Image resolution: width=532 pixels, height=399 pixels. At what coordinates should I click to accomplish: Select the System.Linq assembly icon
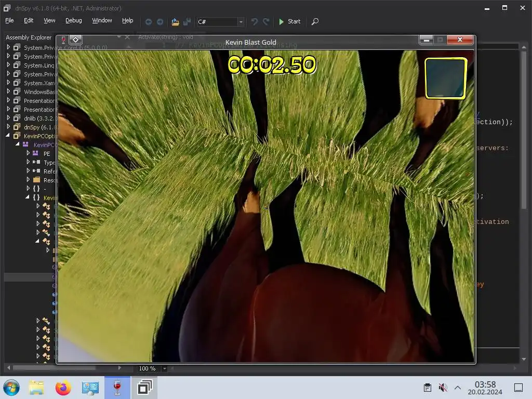[x=17, y=65]
